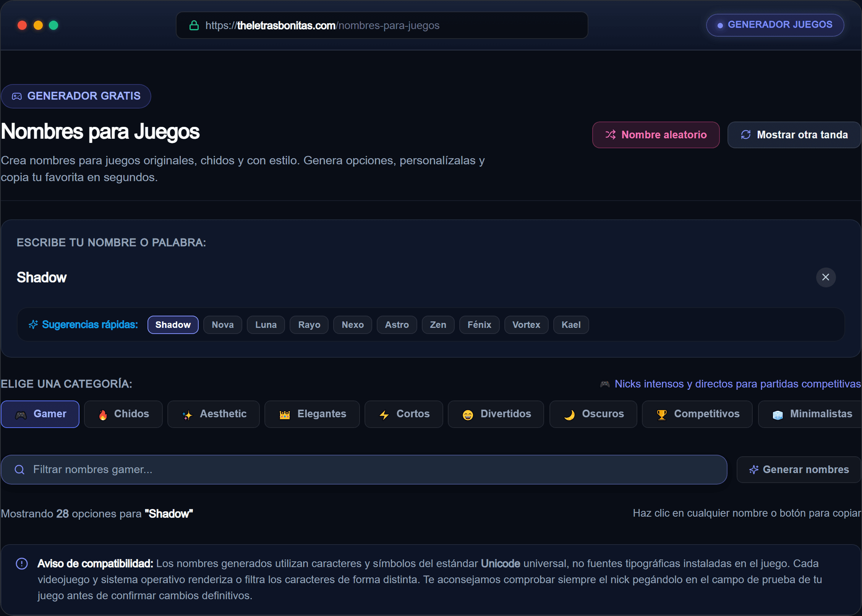Click the refresh icon in Mostrar otra tanda
The height and width of the screenshot is (616, 862).
(x=746, y=135)
